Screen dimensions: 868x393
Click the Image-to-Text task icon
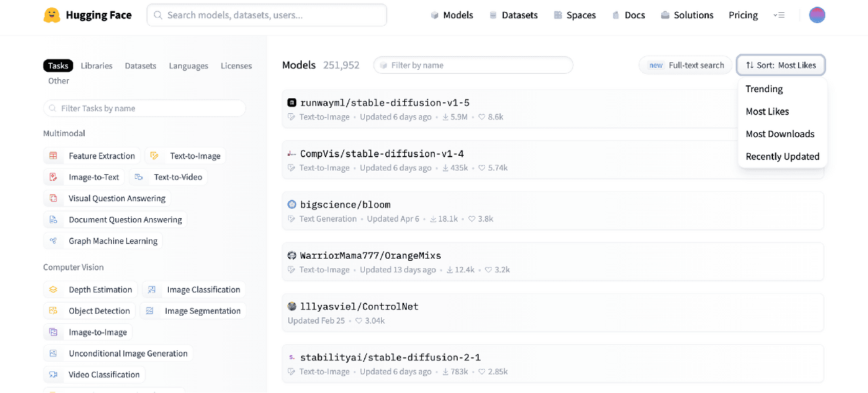(x=53, y=177)
